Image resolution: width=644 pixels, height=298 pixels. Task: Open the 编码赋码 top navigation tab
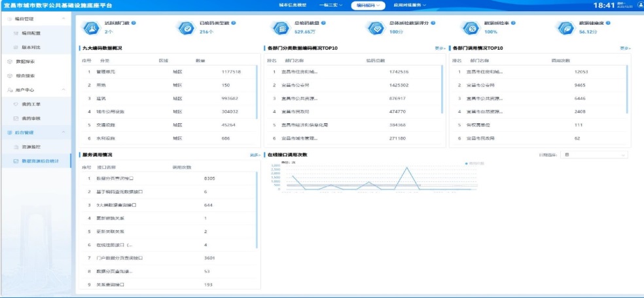(x=368, y=5)
